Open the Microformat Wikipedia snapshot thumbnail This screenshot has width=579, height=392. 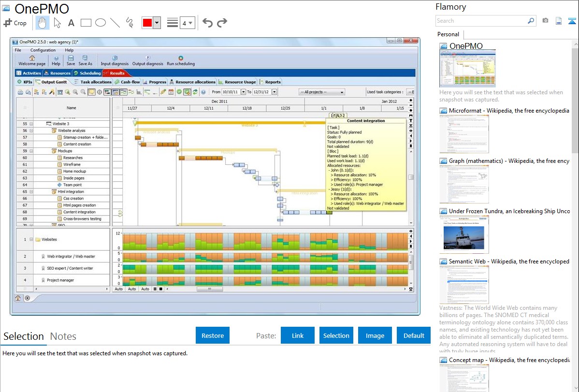click(x=464, y=134)
